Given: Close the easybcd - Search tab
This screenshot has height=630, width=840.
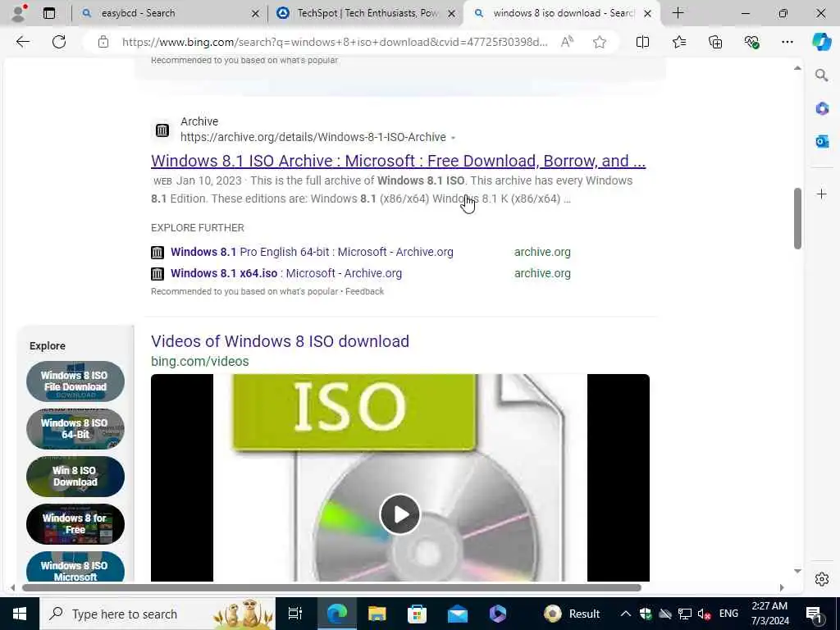Looking at the screenshot, I should [256, 13].
